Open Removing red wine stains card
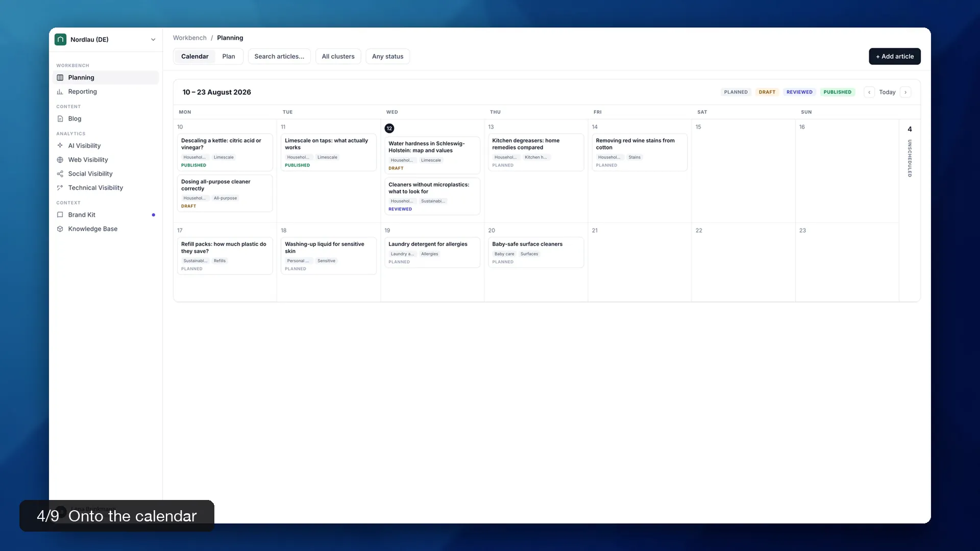The width and height of the screenshot is (980, 551). click(640, 152)
